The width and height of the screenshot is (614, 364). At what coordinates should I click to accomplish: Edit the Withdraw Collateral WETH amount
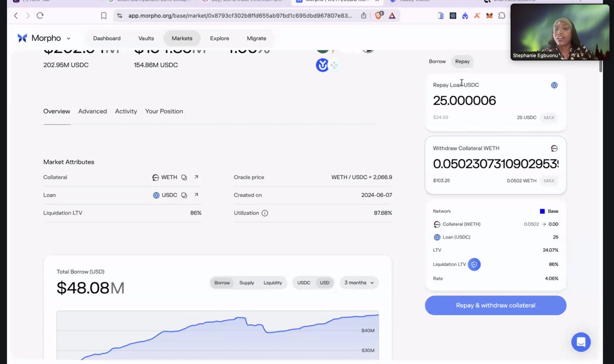495,164
